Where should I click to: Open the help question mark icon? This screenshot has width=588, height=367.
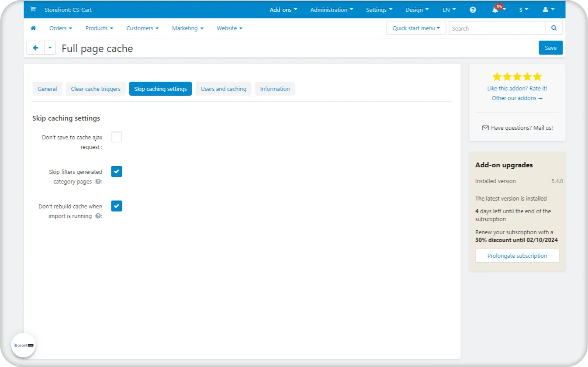point(473,10)
